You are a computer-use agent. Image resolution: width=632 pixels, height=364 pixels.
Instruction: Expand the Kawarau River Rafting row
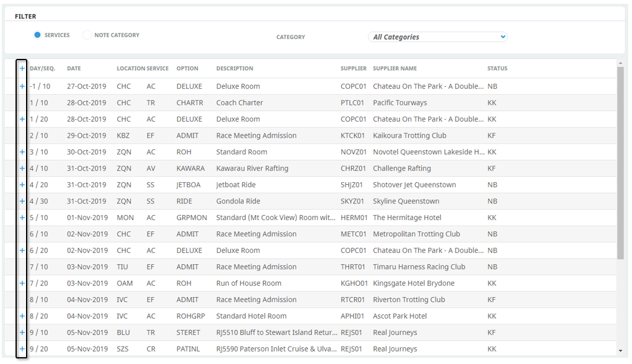[22, 169]
